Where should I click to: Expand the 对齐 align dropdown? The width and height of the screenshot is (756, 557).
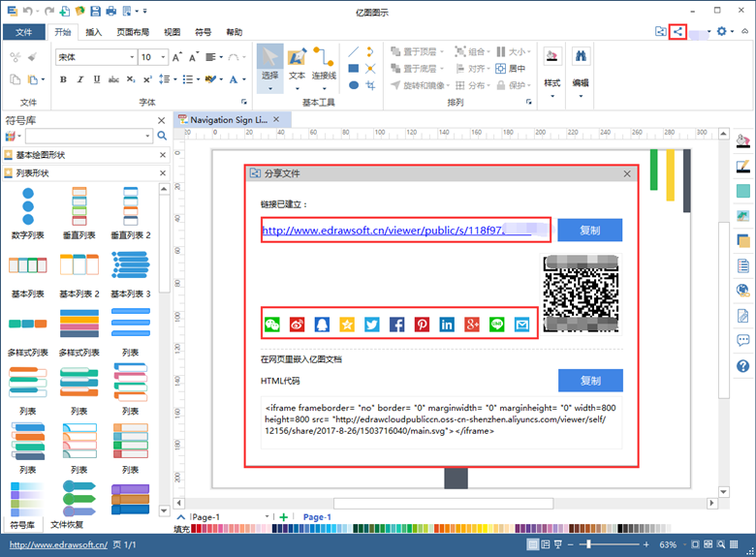(488, 69)
